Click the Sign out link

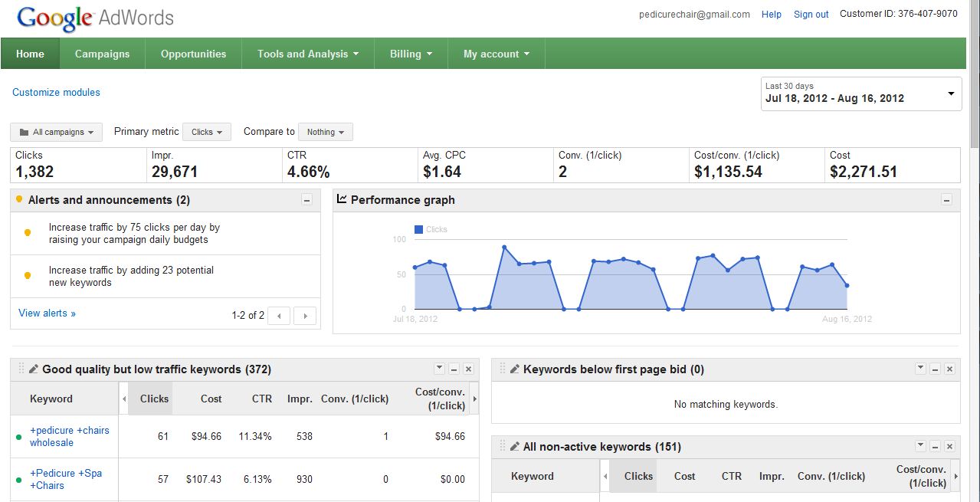click(811, 14)
